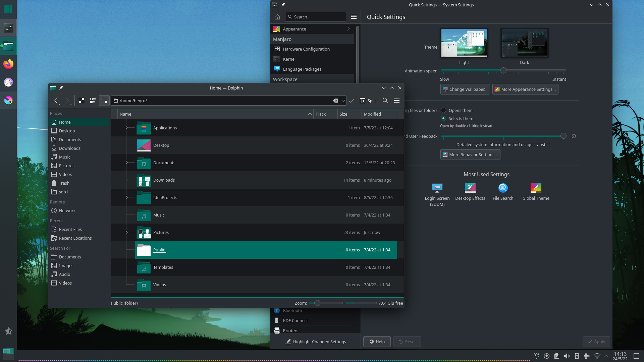This screenshot has height=362, width=644.
Task: Go back in Dolphin history
Action: click(x=56, y=100)
